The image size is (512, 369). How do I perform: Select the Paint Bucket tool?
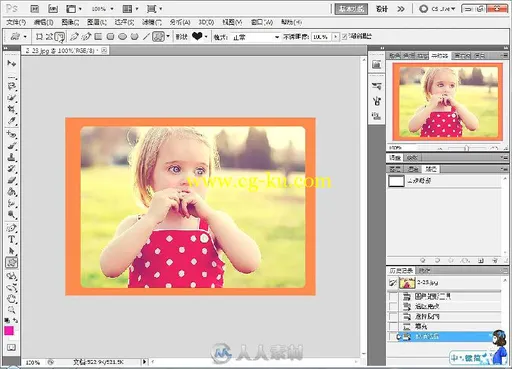[x=11, y=192]
